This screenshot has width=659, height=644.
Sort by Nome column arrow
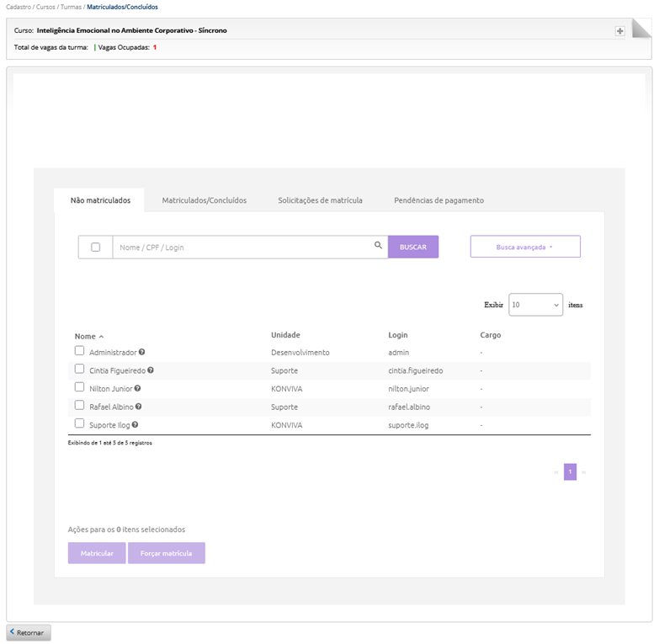point(101,336)
